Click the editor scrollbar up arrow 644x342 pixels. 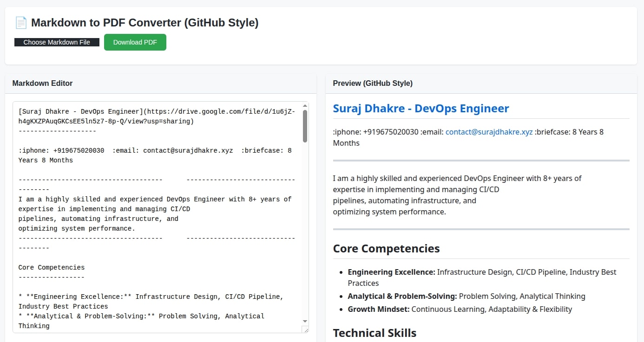(x=305, y=106)
